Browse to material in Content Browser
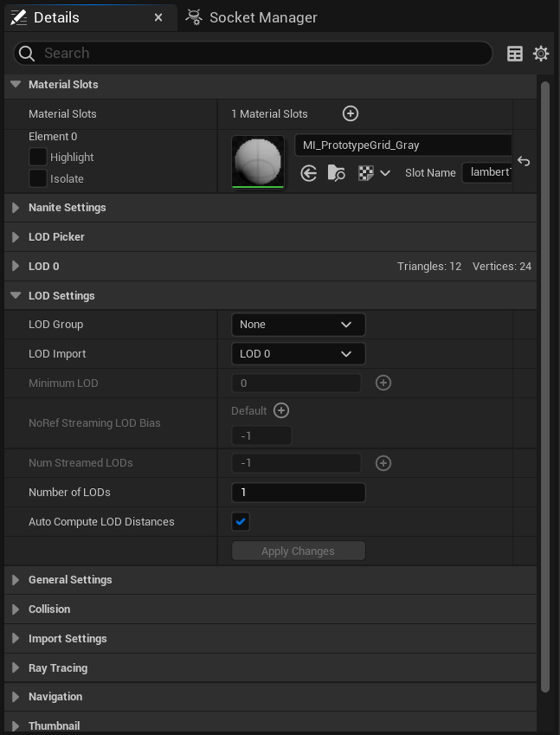Image resolution: width=560 pixels, height=735 pixels. point(336,173)
